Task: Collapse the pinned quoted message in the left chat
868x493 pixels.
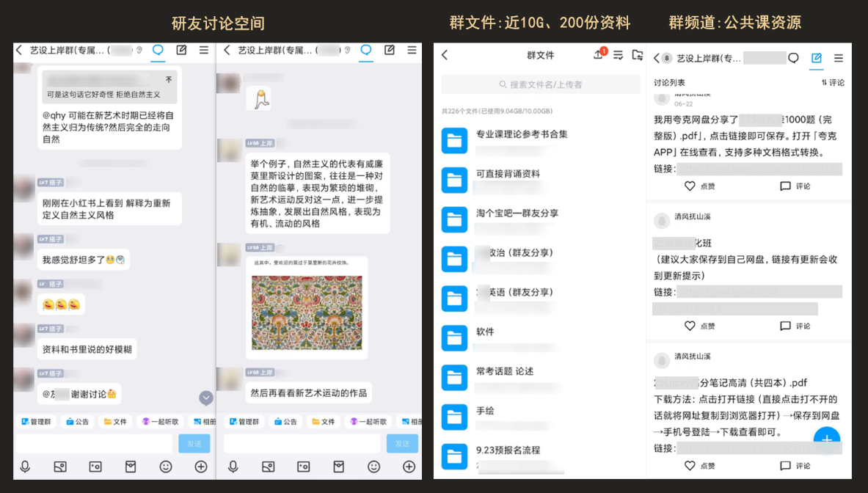Action: pos(169,80)
